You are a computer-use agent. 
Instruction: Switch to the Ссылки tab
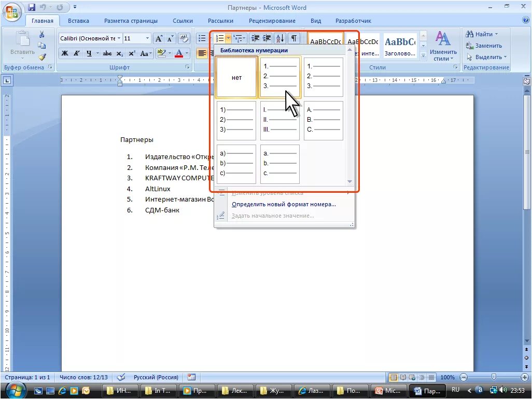[x=183, y=21]
